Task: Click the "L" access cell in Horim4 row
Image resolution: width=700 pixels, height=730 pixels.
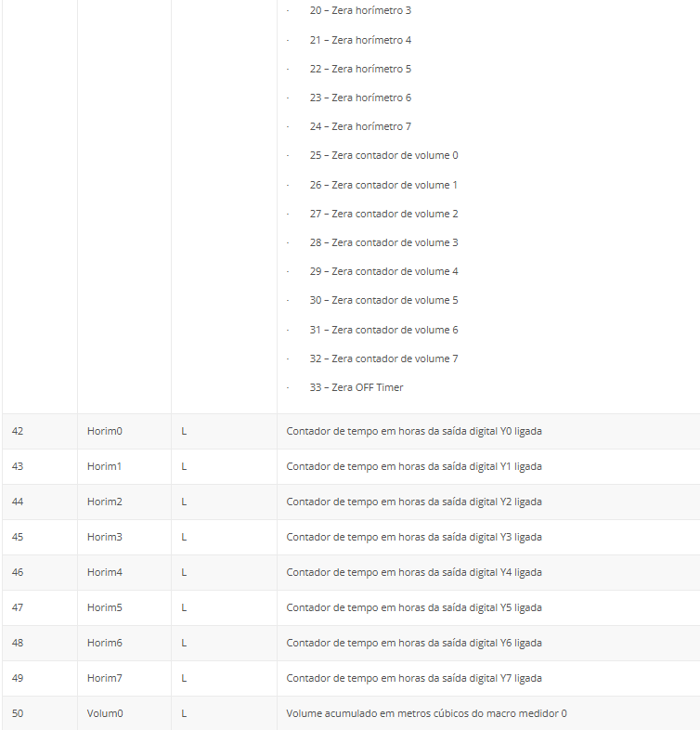Action: (184, 572)
